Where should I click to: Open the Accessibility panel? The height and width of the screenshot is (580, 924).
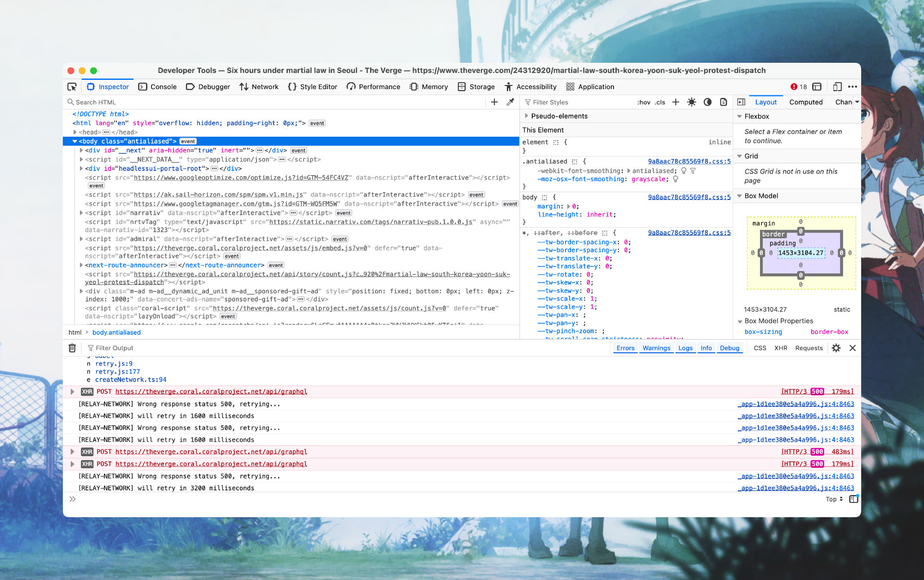(530, 87)
